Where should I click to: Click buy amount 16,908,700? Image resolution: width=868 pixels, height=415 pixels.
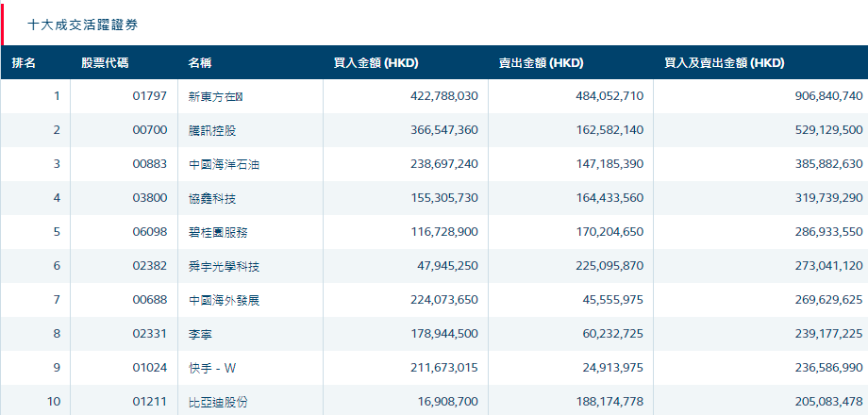coord(448,401)
